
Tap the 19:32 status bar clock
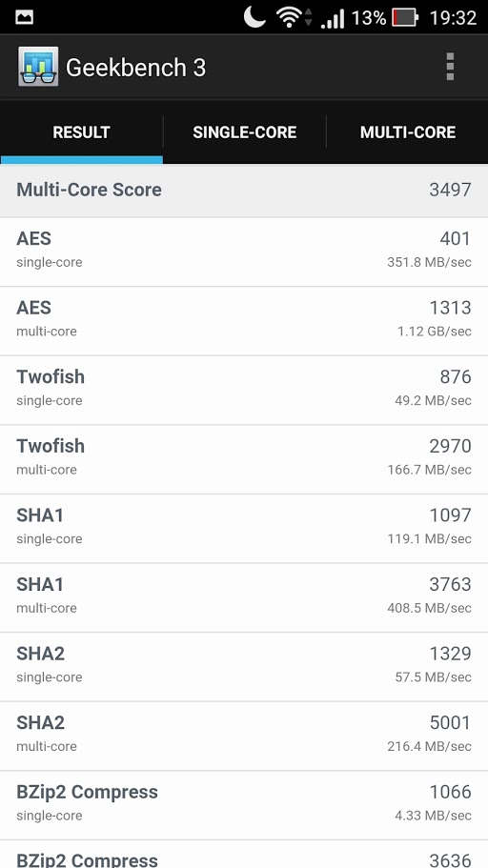pos(453,18)
